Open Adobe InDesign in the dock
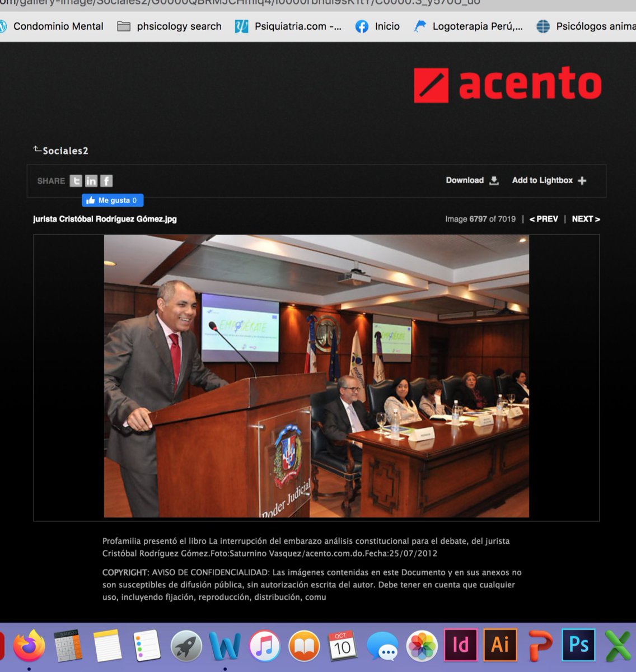This screenshot has height=672, width=636. (x=460, y=645)
